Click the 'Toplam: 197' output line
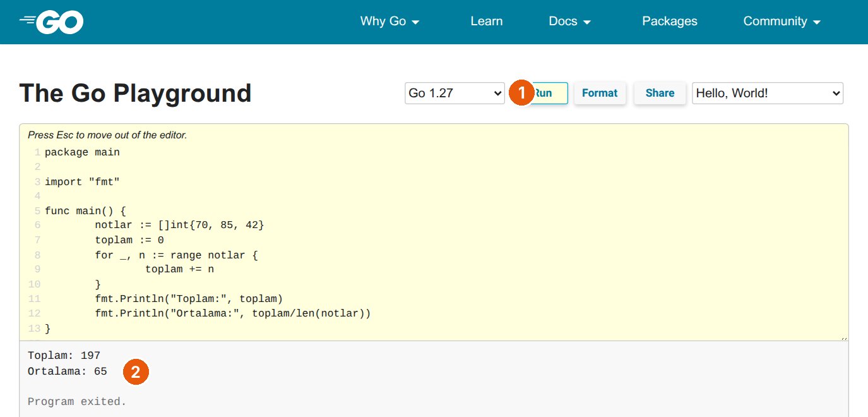 (x=64, y=356)
